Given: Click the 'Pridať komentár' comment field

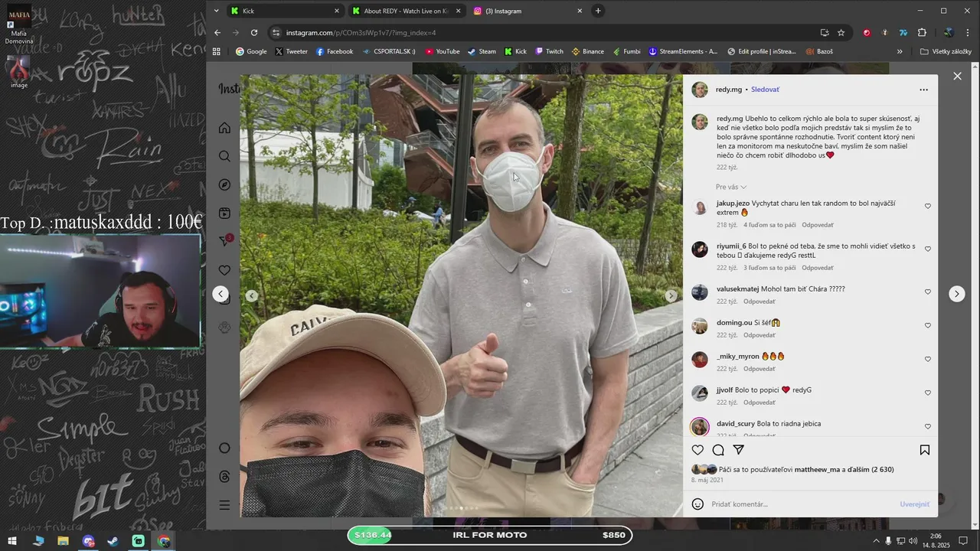Looking at the screenshot, I should (x=802, y=504).
